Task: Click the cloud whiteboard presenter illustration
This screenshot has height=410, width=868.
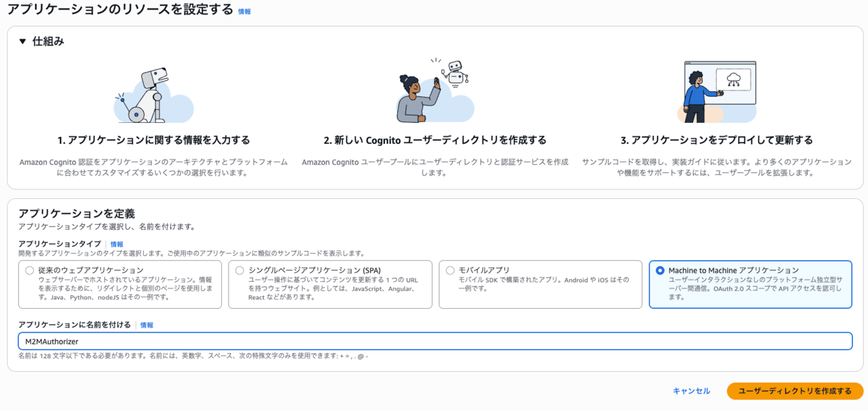Action: click(716, 92)
